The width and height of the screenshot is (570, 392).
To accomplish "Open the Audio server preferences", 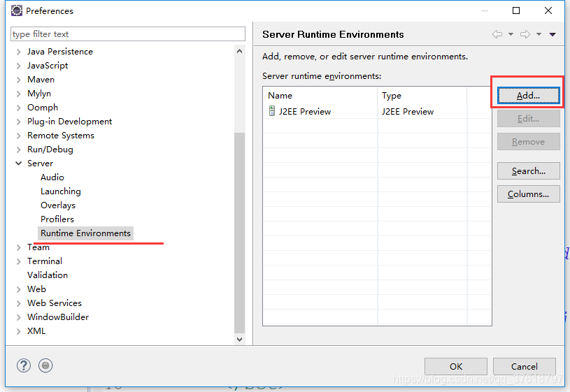I will [52, 177].
